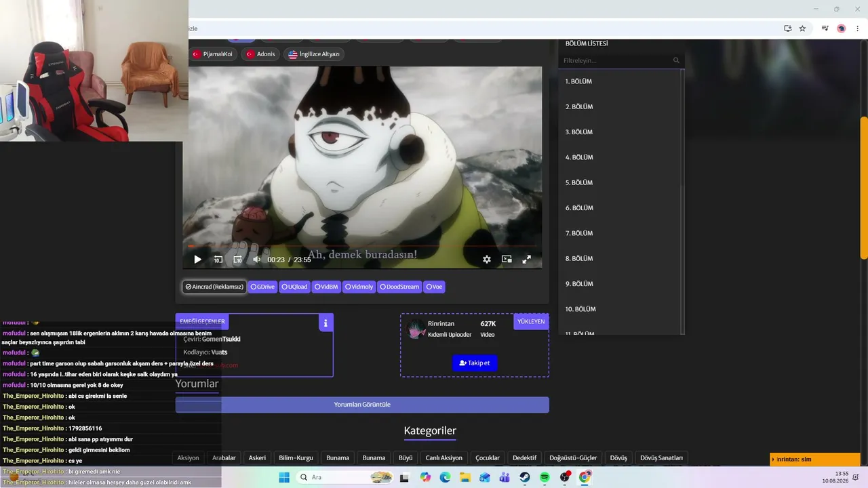The width and height of the screenshot is (868, 488).
Task: Open Rinrintan uploader profile name
Action: (441, 324)
